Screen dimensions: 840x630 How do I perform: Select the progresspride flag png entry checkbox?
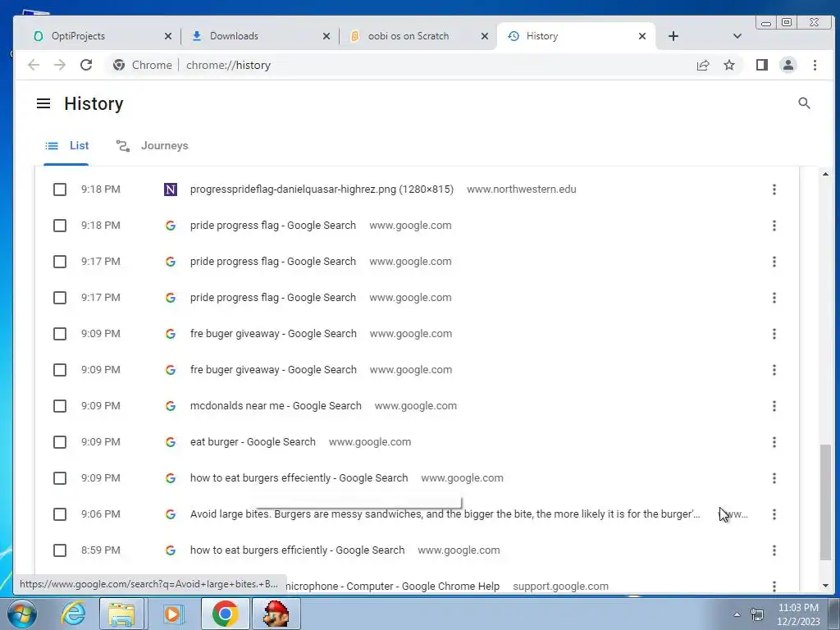59,189
